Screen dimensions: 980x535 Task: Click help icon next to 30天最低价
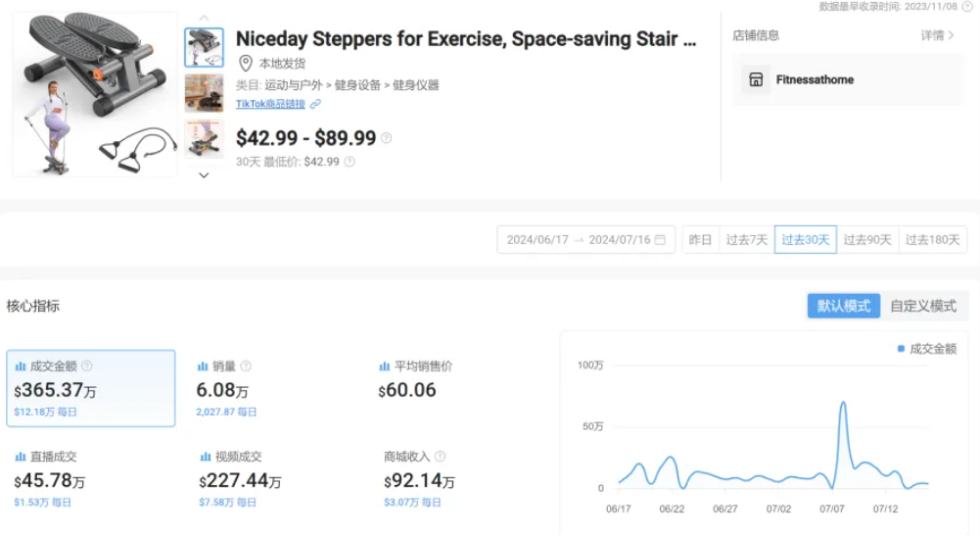point(350,162)
